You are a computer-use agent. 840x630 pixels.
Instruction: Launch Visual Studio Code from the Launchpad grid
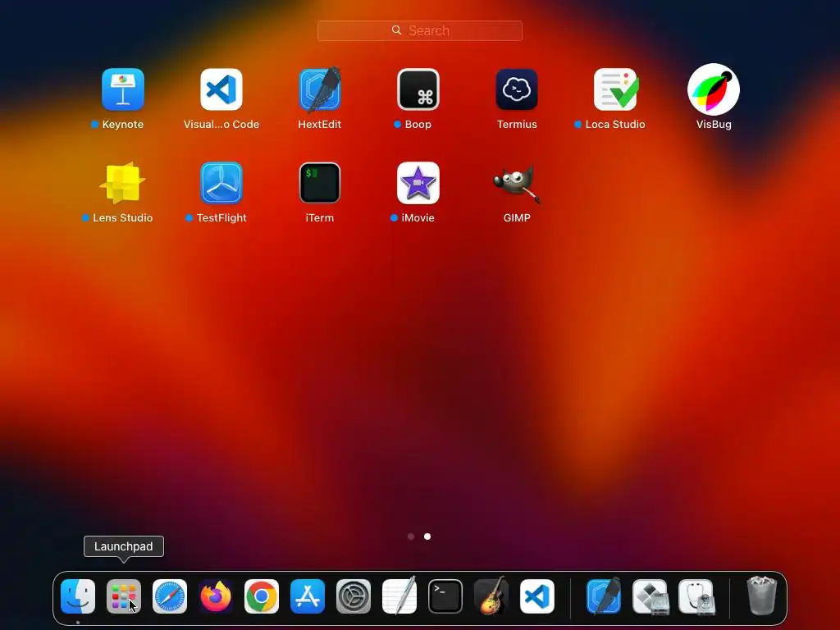pos(221,89)
